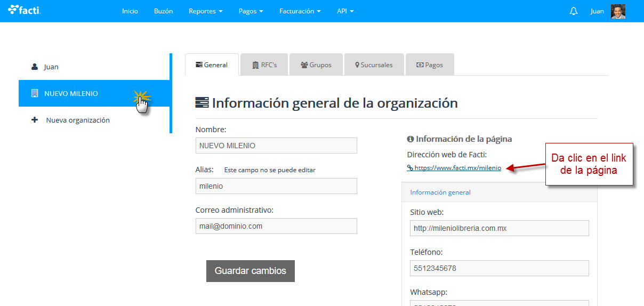The image size is (644, 306).
Task: Select Juan in the left sidebar
Action: click(94, 67)
